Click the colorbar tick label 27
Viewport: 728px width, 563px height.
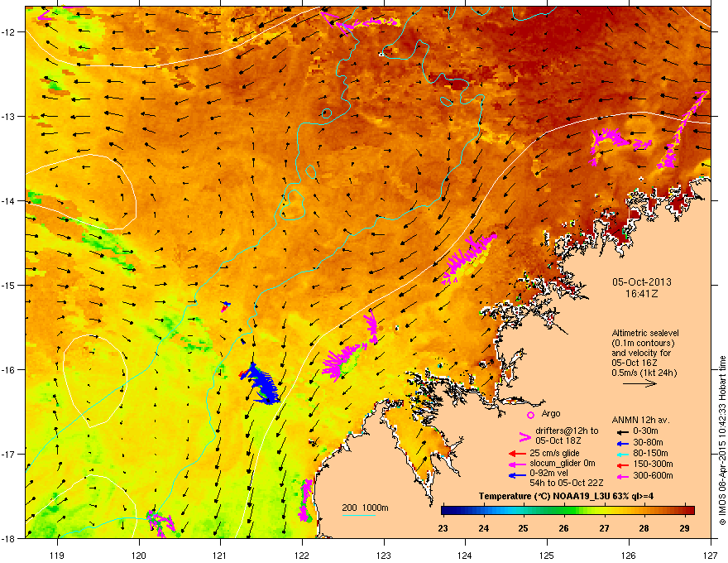[x=604, y=528]
